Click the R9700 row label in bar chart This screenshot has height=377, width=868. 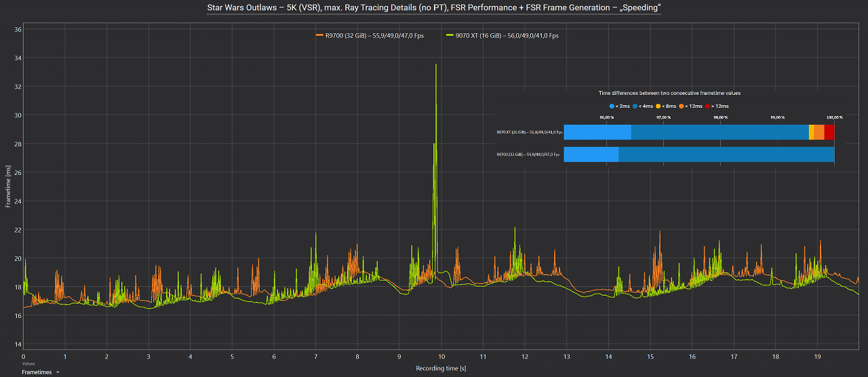point(529,155)
